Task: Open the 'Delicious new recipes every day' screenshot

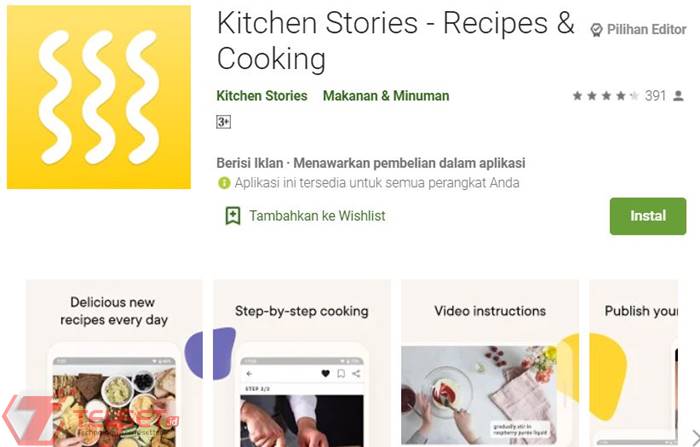Action: click(x=113, y=365)
